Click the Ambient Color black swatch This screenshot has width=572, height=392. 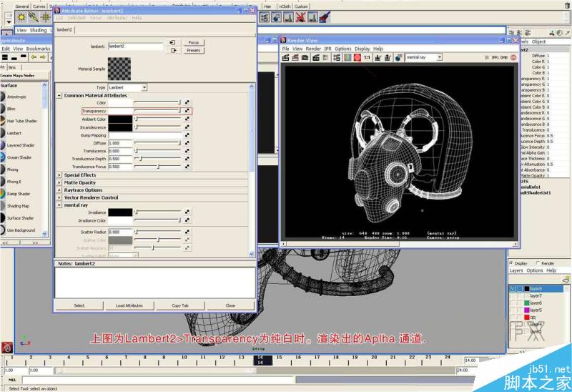click(x=120, y=119)
